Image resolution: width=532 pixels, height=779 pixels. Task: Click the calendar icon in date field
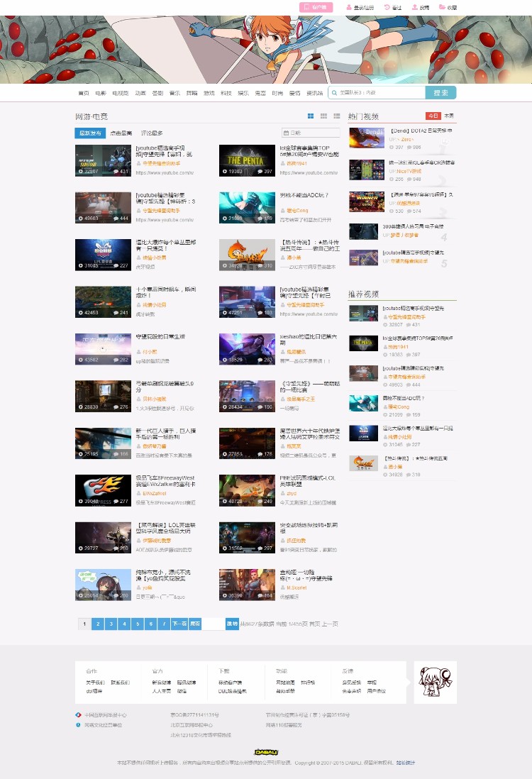coord(286,133)
